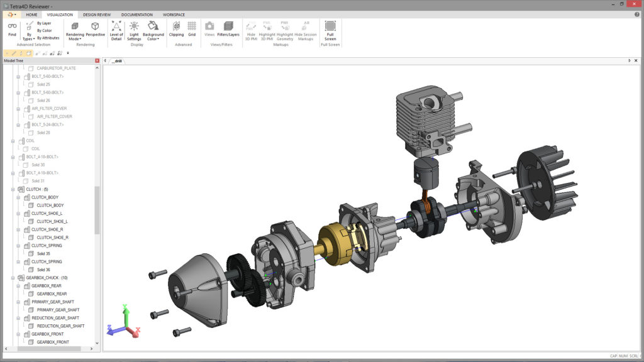Screen dimensions: 644x362
Task: Open the Filters/Layers panel
Action: [228, 29]
